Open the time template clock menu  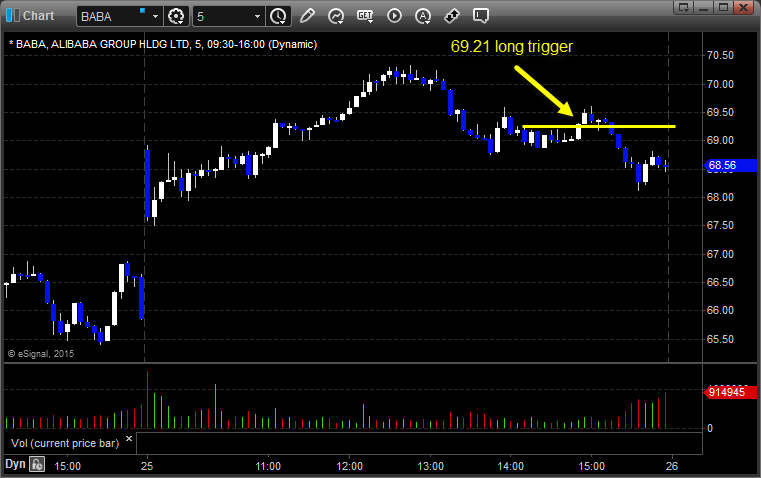[278, 16]
